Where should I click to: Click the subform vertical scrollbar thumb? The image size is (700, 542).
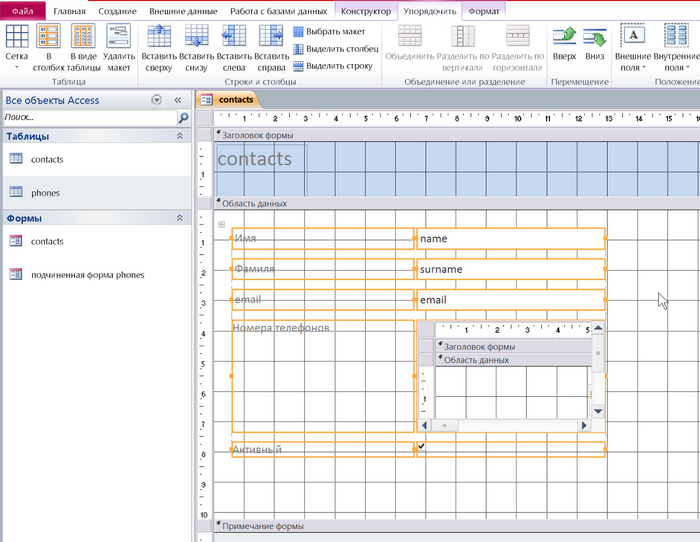(598, 353)
